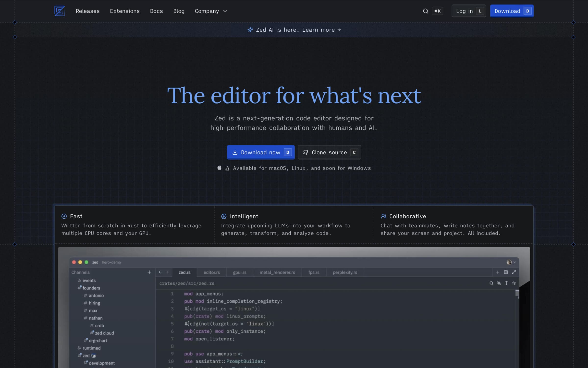This screenshot has width=588, height=368.
Task: Switch to the zed.rs tab
Action: point(184,272)
